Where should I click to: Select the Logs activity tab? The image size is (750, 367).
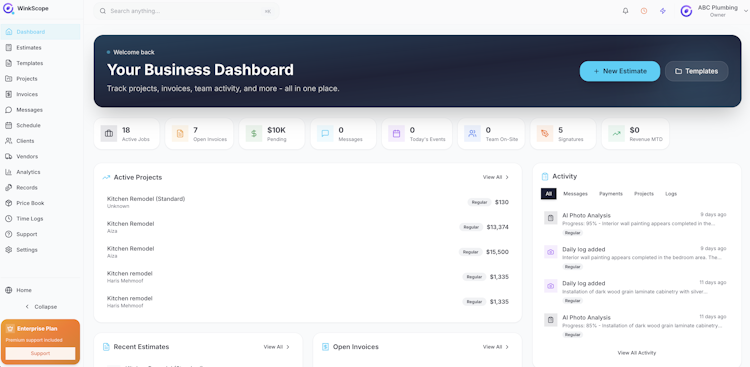(671, 194)
